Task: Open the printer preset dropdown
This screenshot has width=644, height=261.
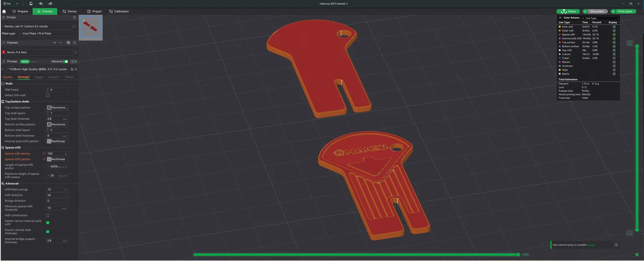Action: 37,26
